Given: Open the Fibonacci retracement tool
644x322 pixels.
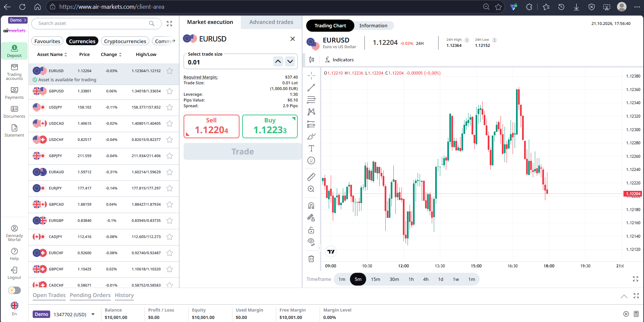Looking at the screenshot, I should (311, 100).
